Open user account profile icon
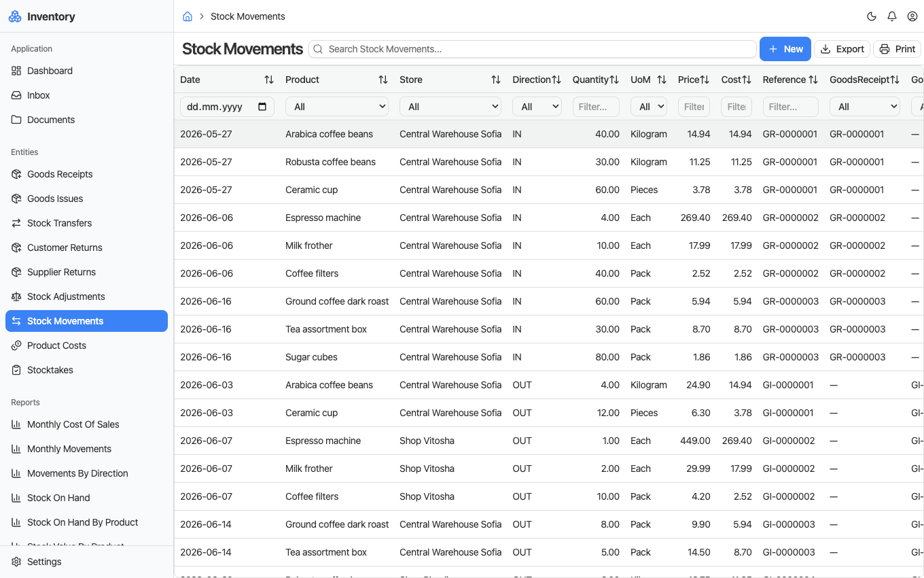924x578 pixels. tap(912, 16)
